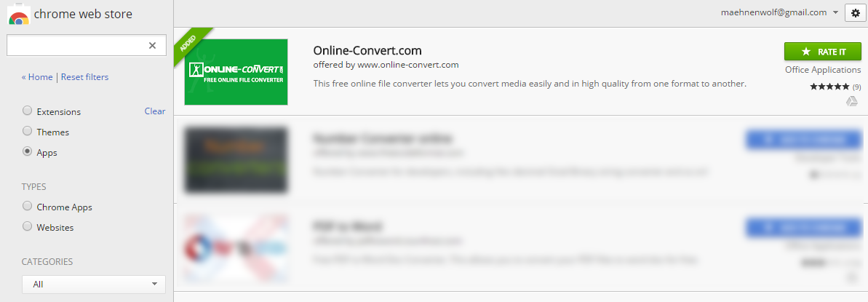Screen dimensions: 868x302
Task: Open the settings gear menu
Action: [x=856, y=13]
